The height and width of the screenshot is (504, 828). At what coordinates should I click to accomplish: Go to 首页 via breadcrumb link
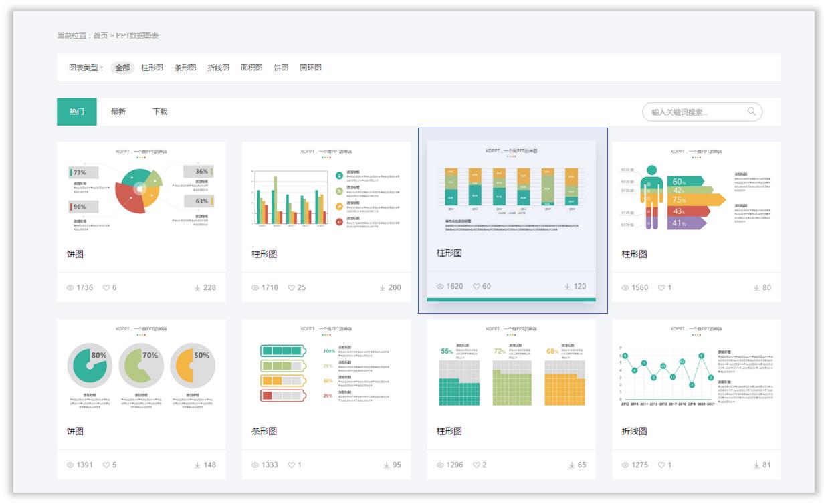coord(100,35)
